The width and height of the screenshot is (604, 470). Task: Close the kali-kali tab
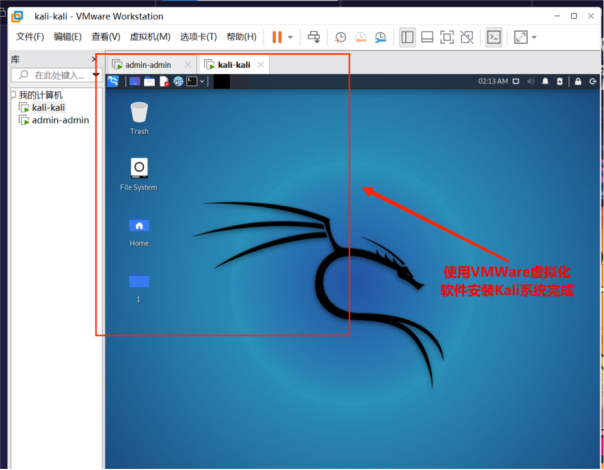261,65
